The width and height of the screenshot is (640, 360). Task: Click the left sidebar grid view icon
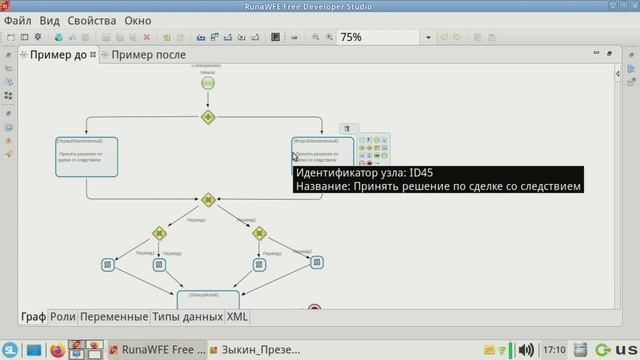point(8,96)
